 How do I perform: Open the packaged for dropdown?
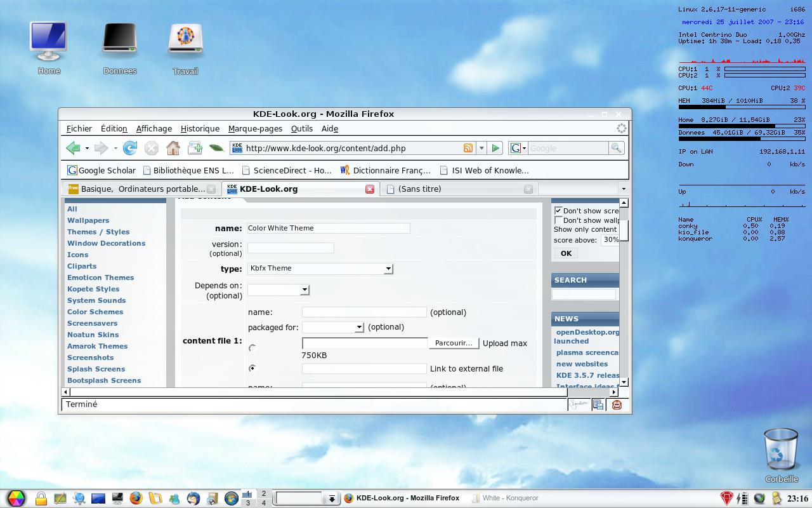[332, 327]
